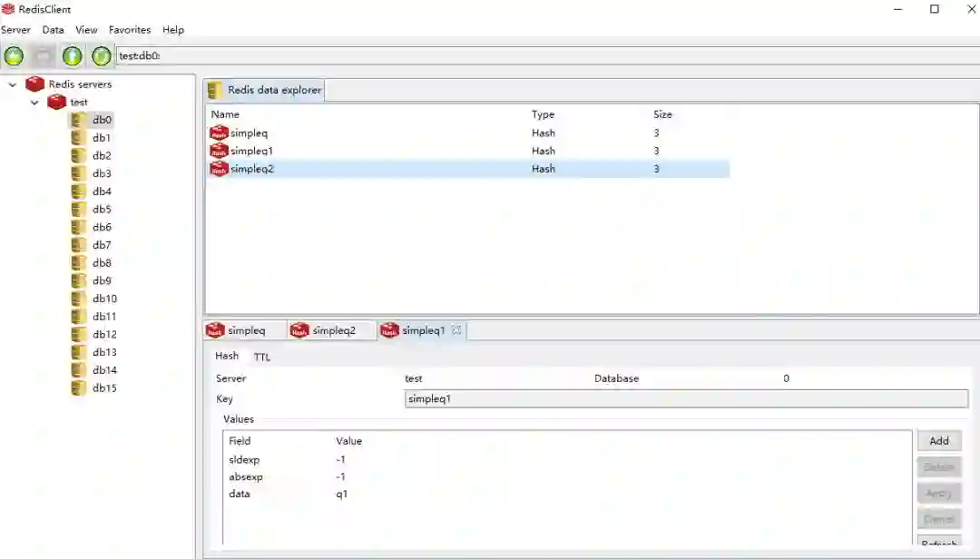
Task: Open the TTL sub-tab
Action: (x=262, y=357)
